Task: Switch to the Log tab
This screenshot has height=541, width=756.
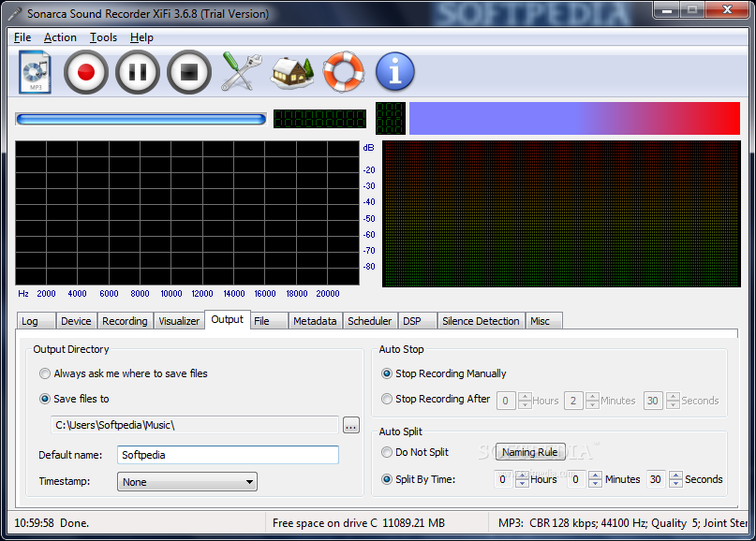Action: click(37, 321)
